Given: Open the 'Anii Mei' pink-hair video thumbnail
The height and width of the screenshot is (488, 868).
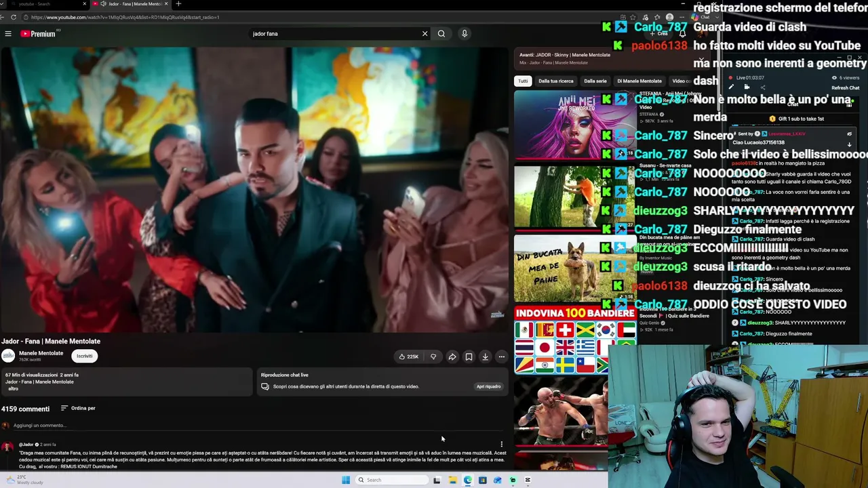Looking at the screenshot, I should point(575,125).
